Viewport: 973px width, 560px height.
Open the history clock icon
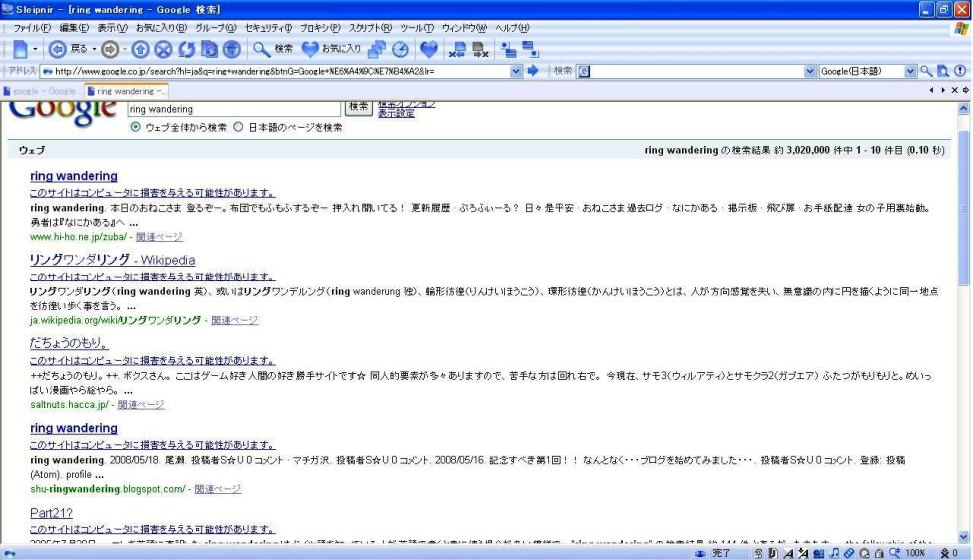(401, 49)
